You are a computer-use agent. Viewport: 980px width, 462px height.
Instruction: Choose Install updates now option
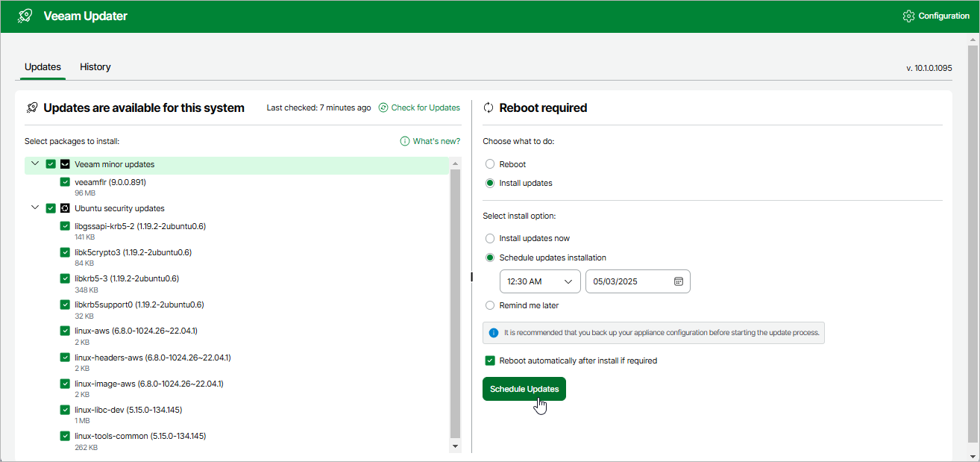click(x=490, y=239)
